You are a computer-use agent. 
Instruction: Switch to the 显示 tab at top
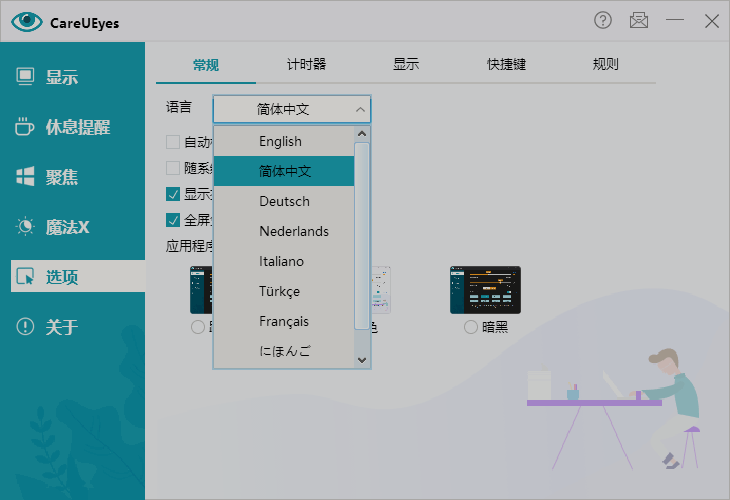coord(406,64)
